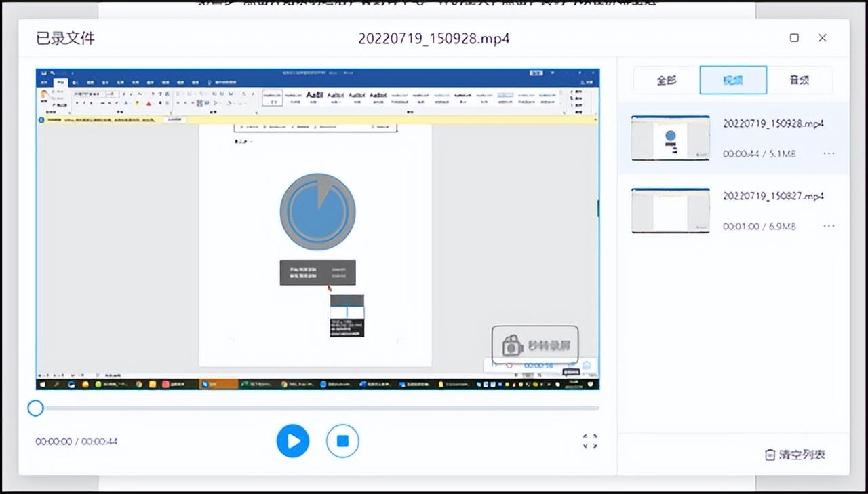
Task: Click the playback progress slider handle
Action: pyautogui.click(x=35, y=408)
